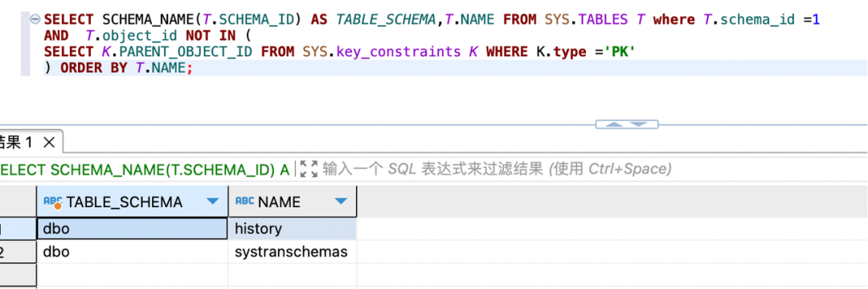Focus the SQL filter expression field
Screen dimensions: 868x289
497,169
